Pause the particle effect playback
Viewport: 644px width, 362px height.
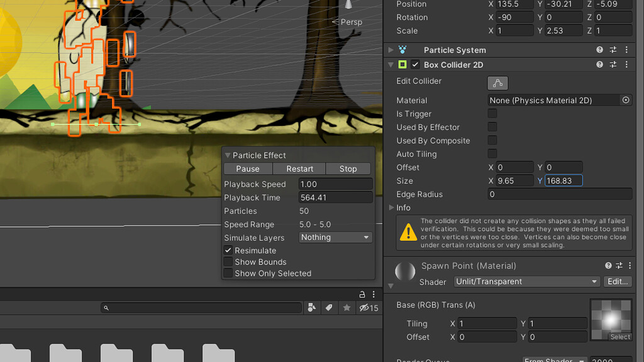tap(247, 168)
